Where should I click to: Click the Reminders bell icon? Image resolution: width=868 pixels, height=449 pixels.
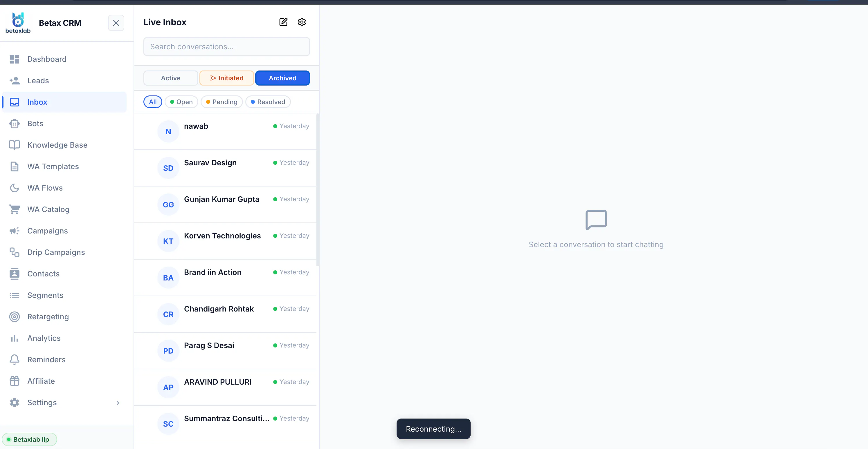pos(15,360)
